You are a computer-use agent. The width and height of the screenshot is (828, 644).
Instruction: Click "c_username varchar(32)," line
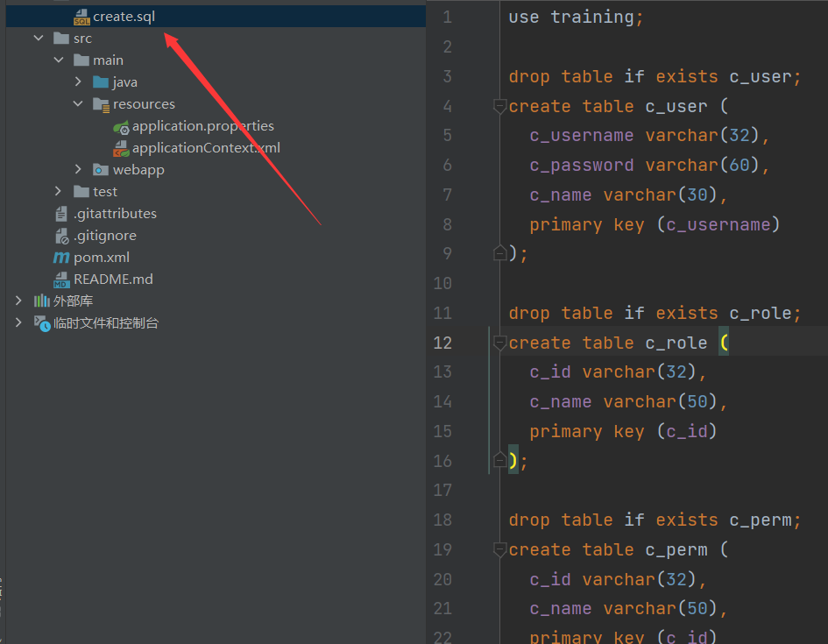tap(649, 136)
